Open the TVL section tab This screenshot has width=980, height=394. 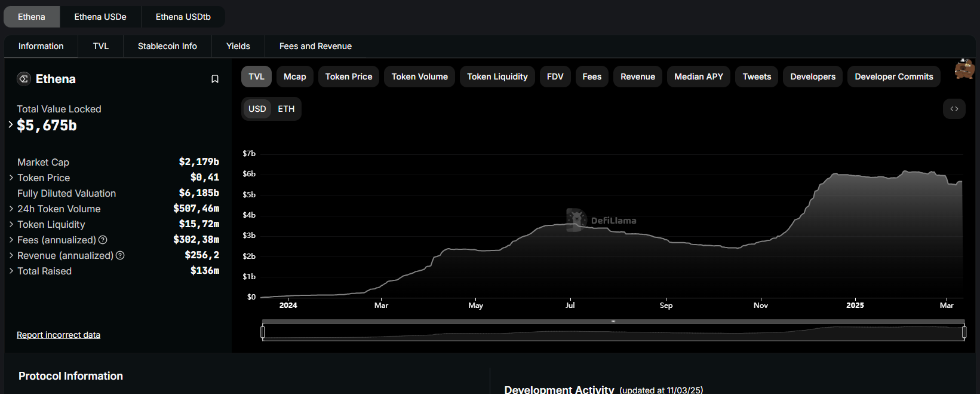(x=101, y=46)
